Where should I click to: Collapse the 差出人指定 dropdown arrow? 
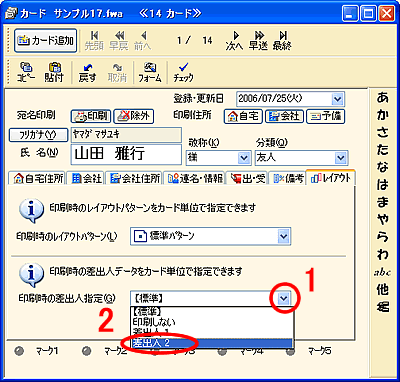click(x=283, y=299)
